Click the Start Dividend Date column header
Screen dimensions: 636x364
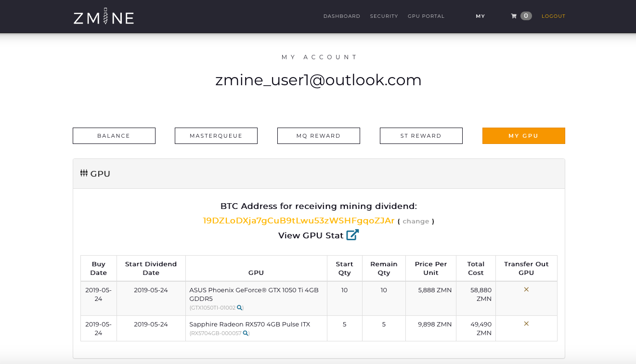151,268
